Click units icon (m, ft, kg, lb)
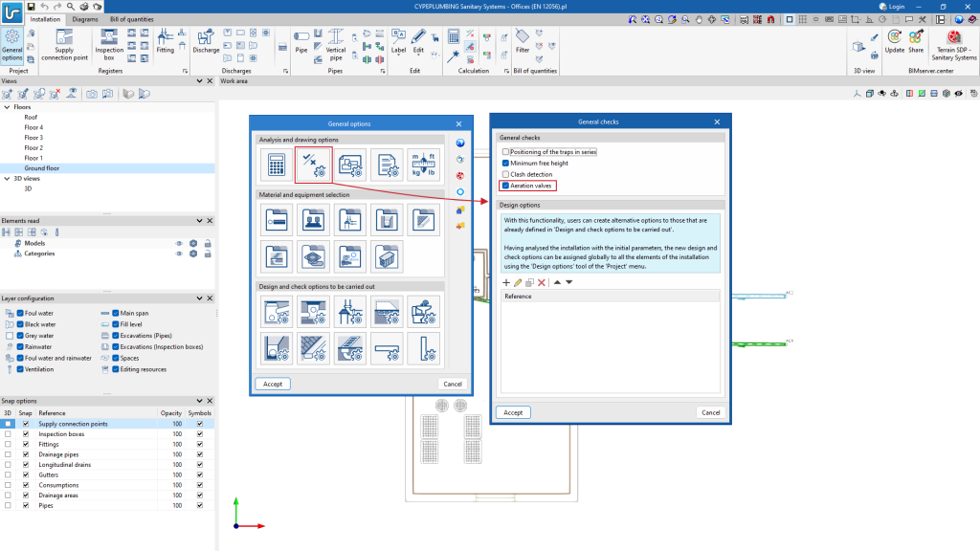The height and width of the screenshot is (551, 980). pyautogui.click(x=423, y=165)
